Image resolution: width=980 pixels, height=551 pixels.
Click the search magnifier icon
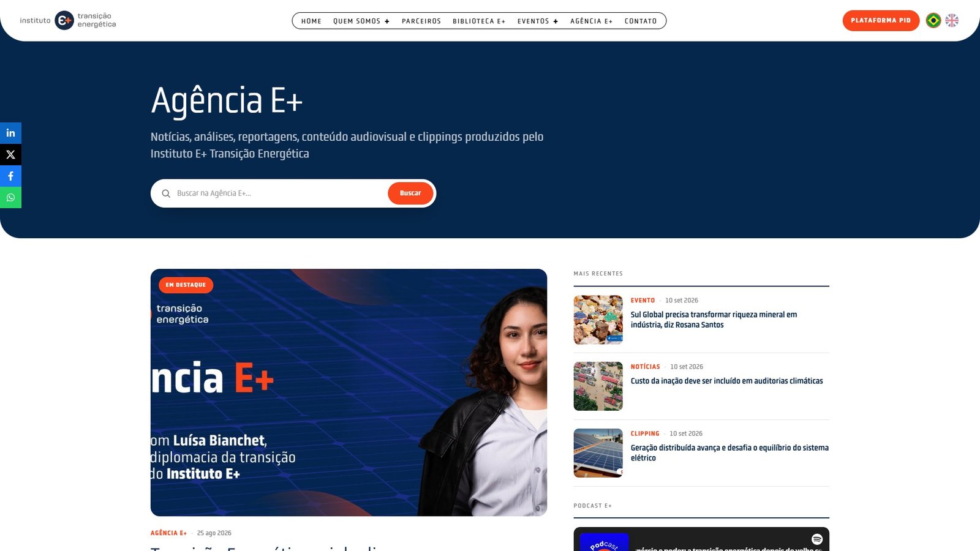coord(166,193)
